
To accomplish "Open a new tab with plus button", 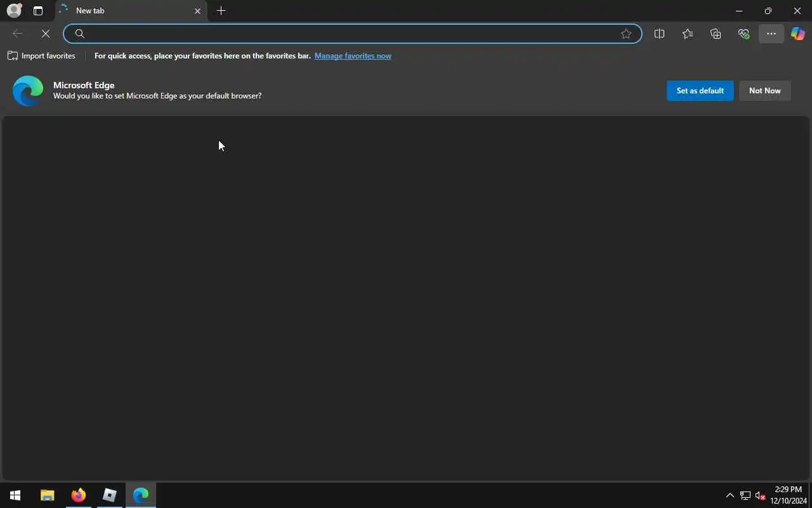I will [x=221, y=11].
